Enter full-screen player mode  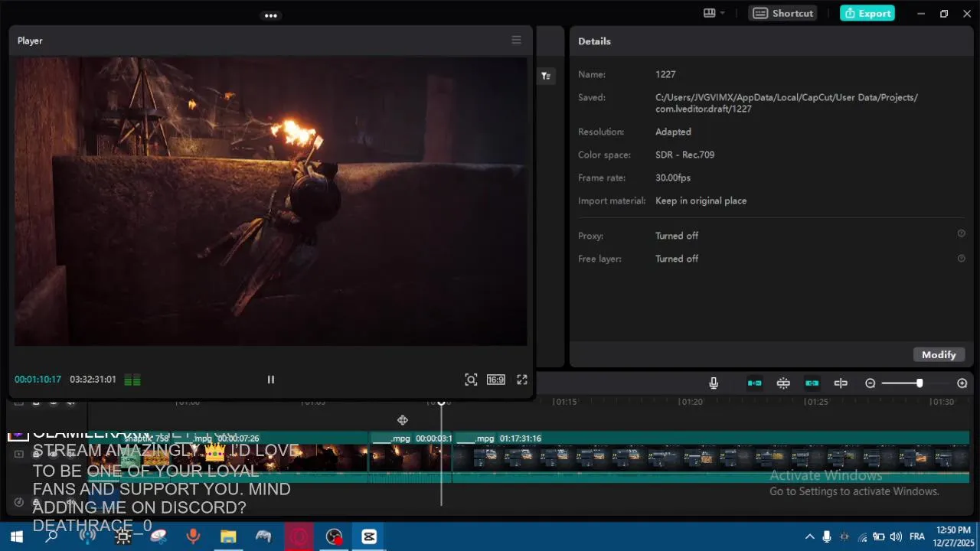[522, 380]
